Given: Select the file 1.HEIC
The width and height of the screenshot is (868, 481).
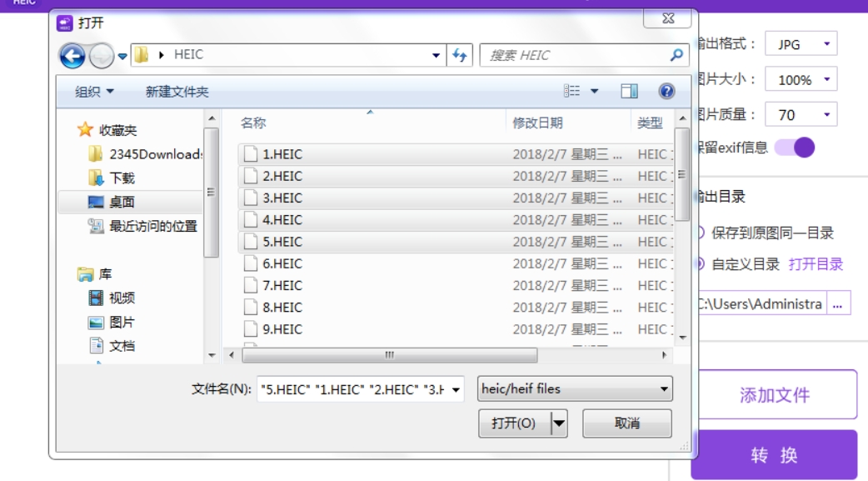Looking at the screenshot, I should [x=456, y=154].
